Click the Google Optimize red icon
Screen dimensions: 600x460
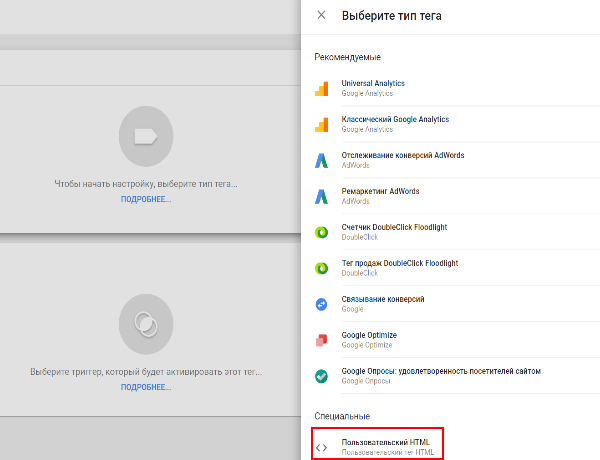coord(321,340)
